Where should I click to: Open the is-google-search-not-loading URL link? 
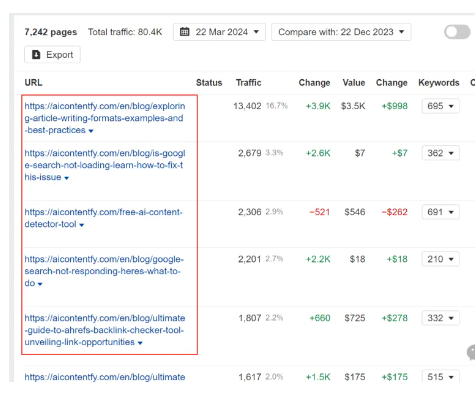tap(104, 165)
